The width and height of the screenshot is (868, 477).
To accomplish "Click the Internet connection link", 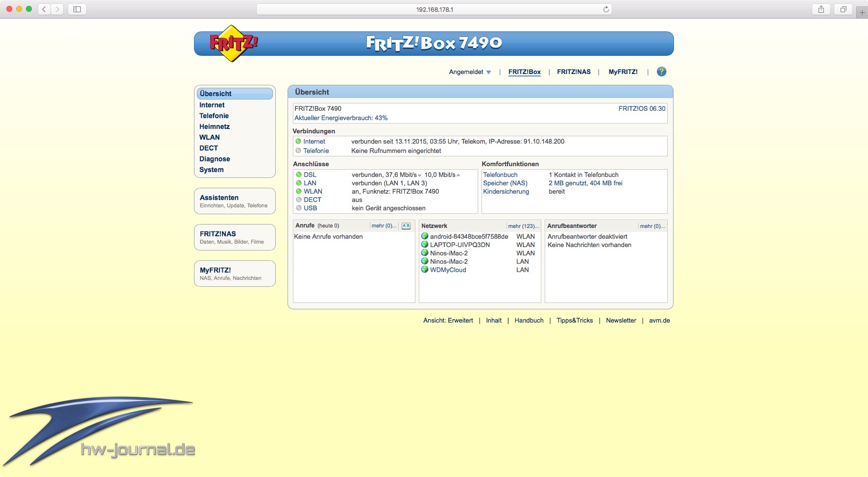I will 314,141.
